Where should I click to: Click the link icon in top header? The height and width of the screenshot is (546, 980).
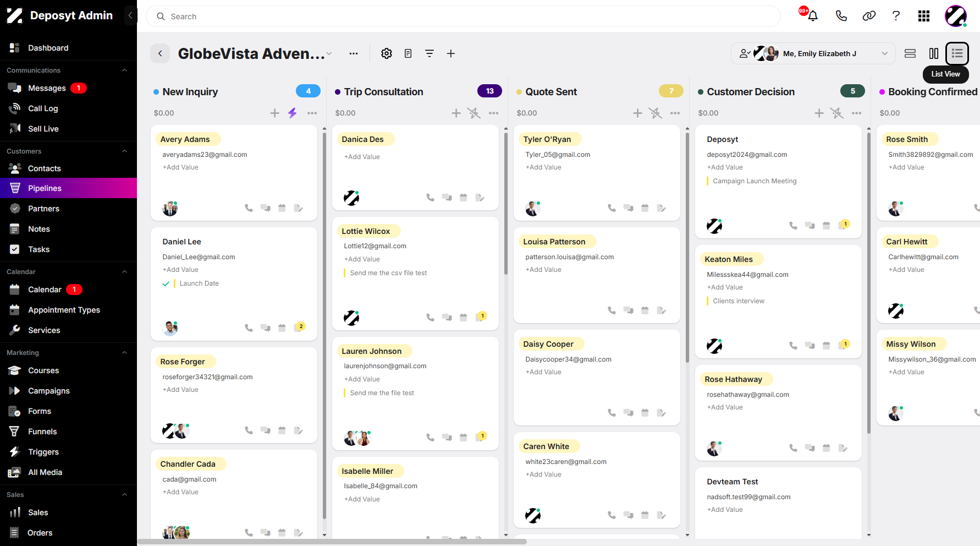point(869,16)
